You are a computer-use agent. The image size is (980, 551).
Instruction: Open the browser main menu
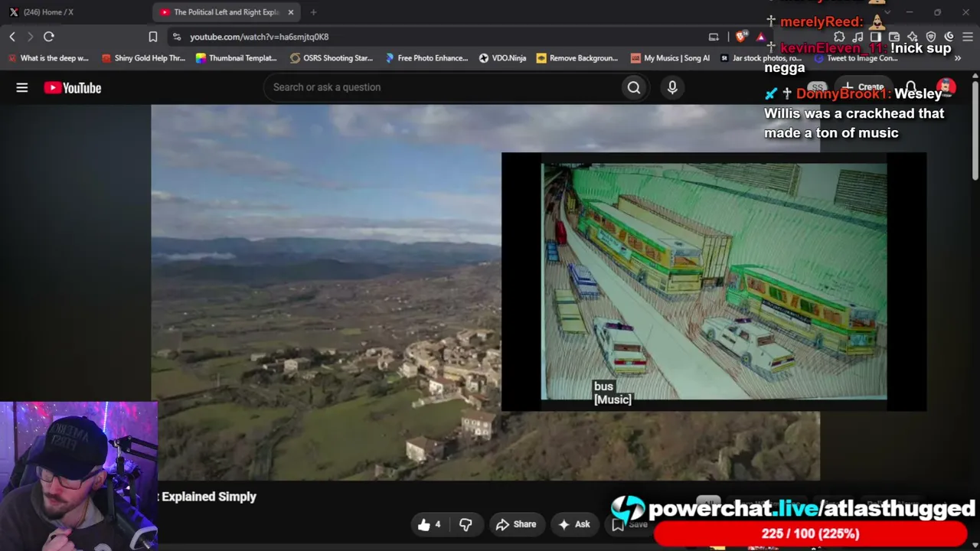pos(968,37)
